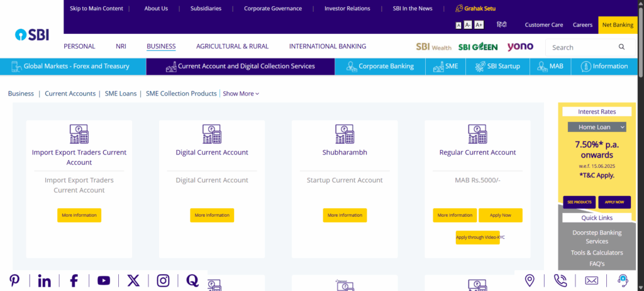Select the NRI main menu
Viewport: 644px width, 291px height.
coord(121,47)
